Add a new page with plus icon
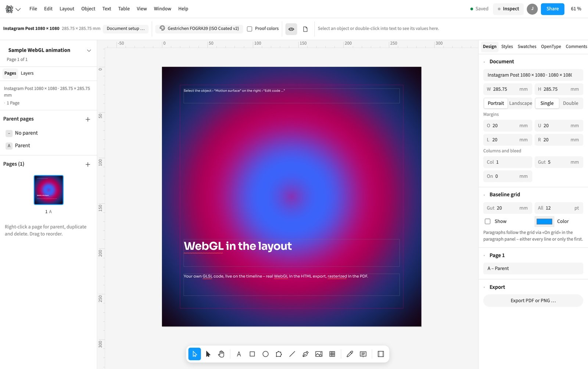 point(88,164)
